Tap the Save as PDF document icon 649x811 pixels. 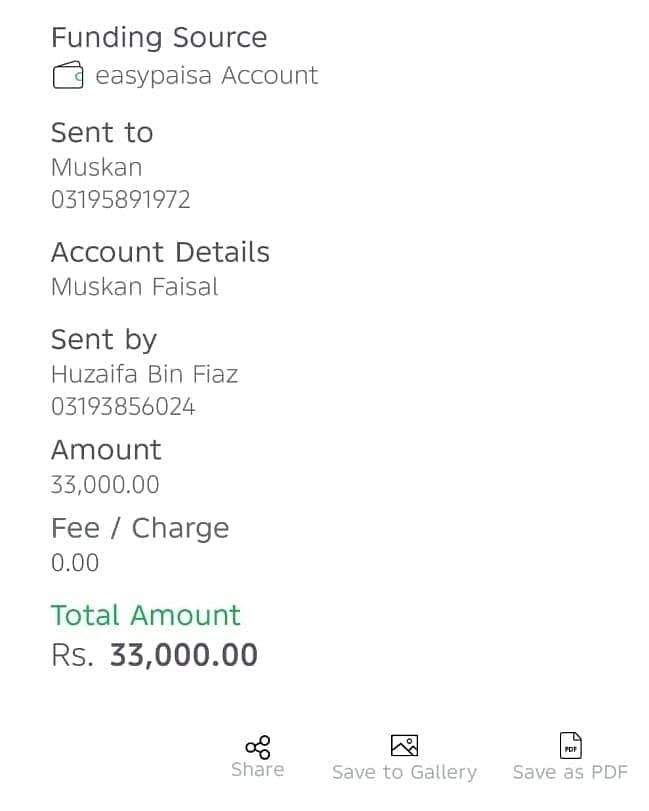570,745
